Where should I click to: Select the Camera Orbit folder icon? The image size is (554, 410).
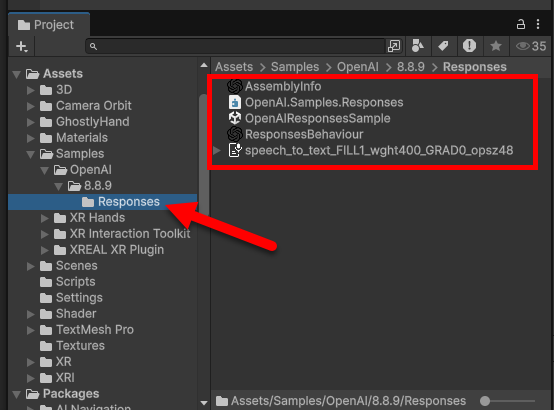coord(46,106)
